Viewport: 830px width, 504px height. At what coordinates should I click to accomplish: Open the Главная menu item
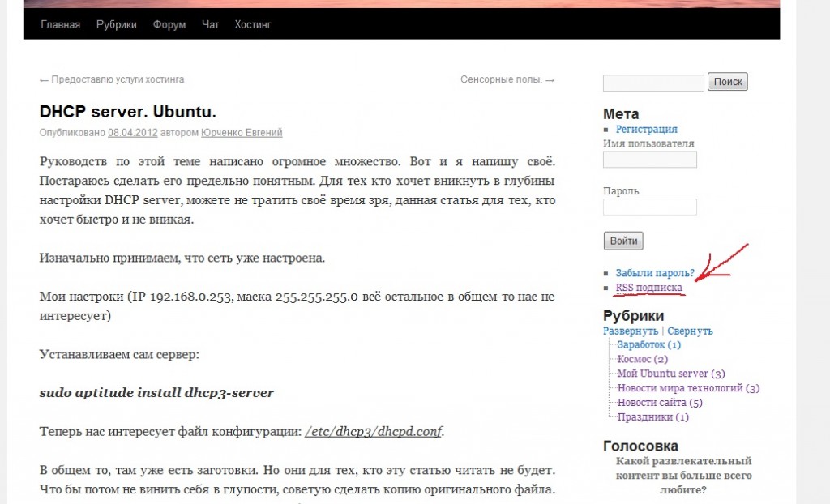[x=60, y=25]
